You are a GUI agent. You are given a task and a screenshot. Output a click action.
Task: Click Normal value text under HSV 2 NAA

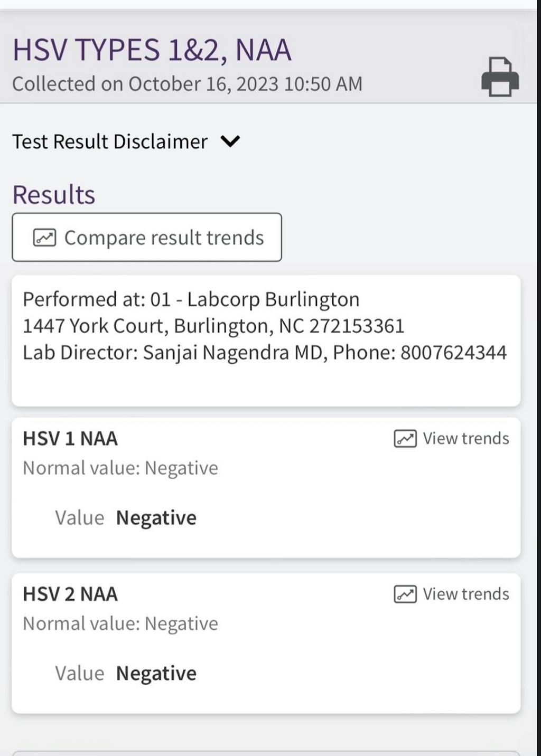(120, 623)
